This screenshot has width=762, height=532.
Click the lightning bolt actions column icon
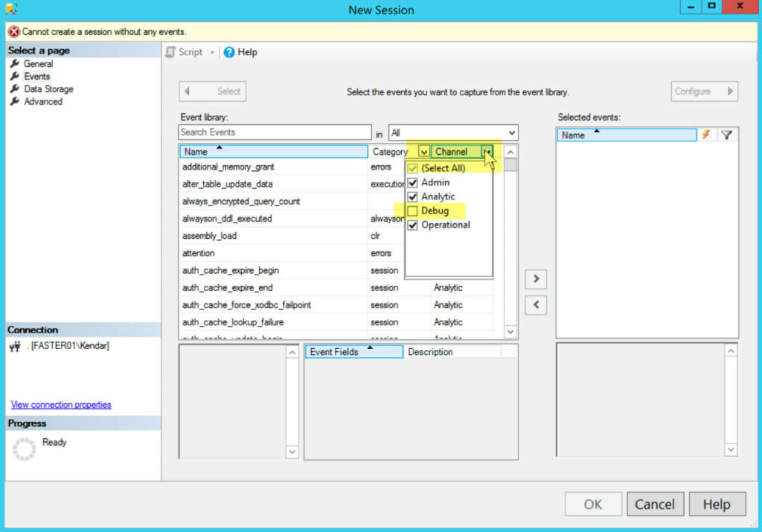[x=705, y=135]
